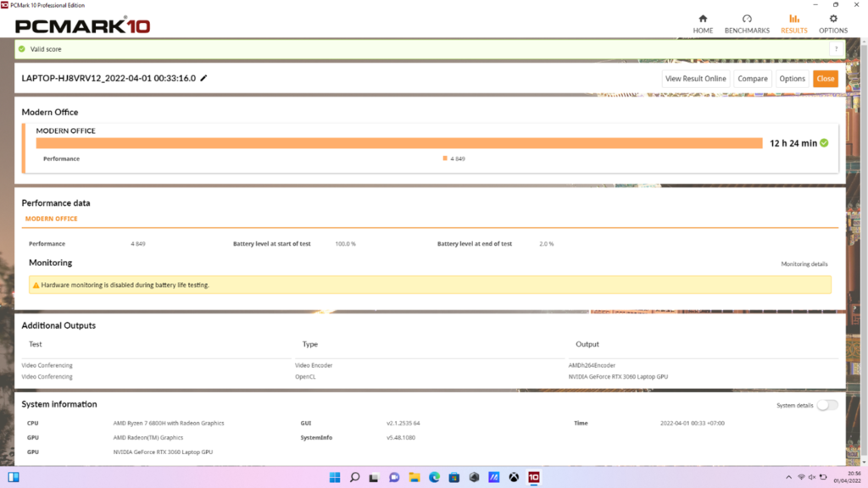
Task: Click View Result Online
Action: tap(695, 79)
